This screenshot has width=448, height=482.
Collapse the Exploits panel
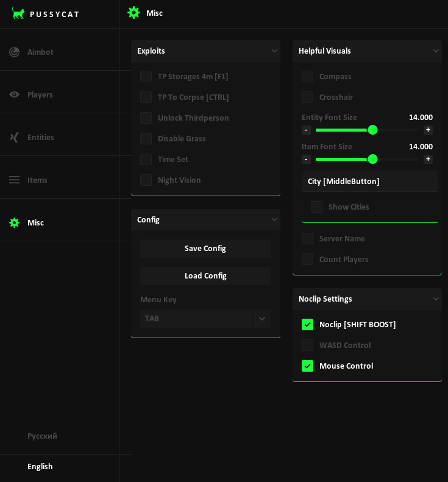click(274, 51)
